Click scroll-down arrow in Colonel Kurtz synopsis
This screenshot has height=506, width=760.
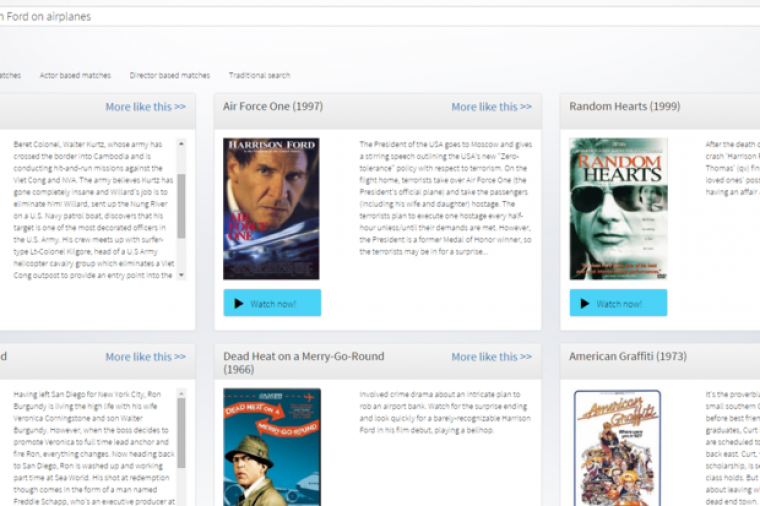181,275
